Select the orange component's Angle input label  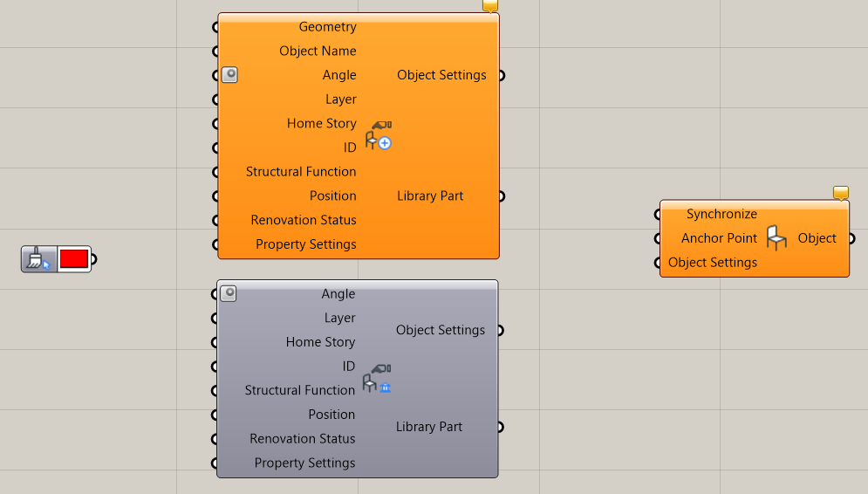pyautogui.click(x=339, y=75)
